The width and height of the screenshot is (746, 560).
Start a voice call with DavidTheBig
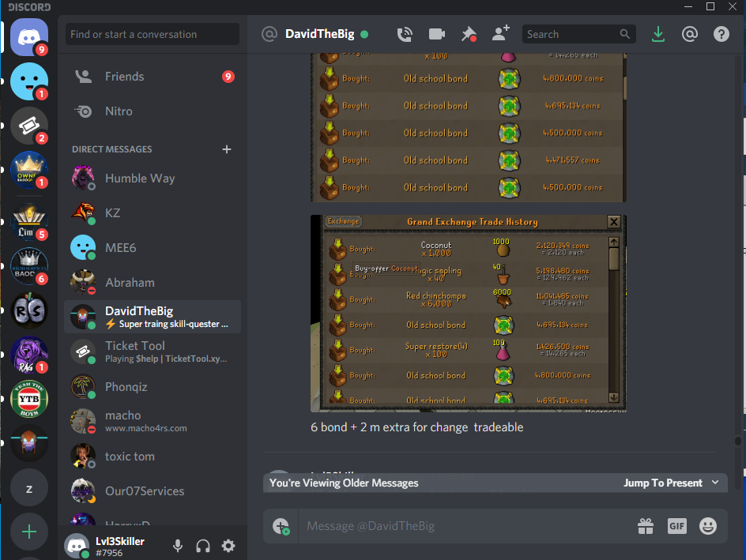[405, 34]
